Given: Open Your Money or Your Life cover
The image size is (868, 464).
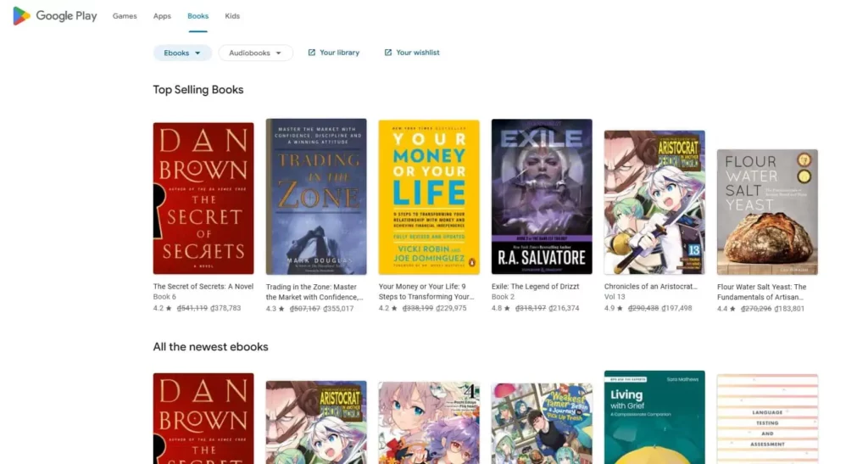Looking at the screenshot, I should pyautogui.click(x=429, y=197).
